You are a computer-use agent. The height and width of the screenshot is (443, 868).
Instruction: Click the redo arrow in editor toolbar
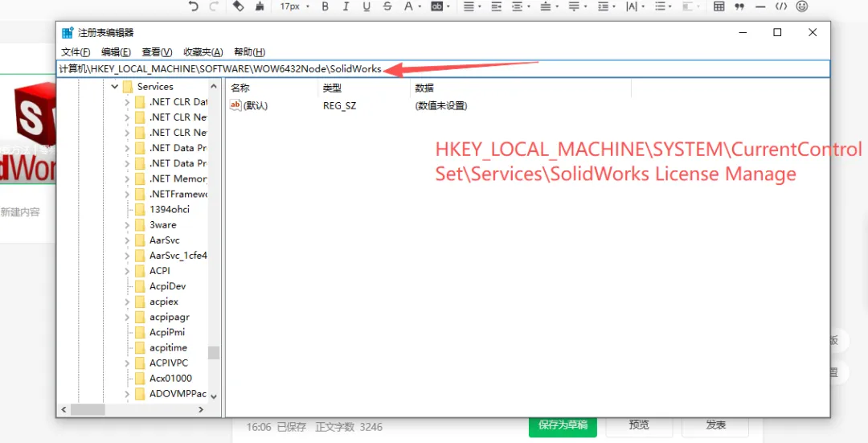coord(214,6)
